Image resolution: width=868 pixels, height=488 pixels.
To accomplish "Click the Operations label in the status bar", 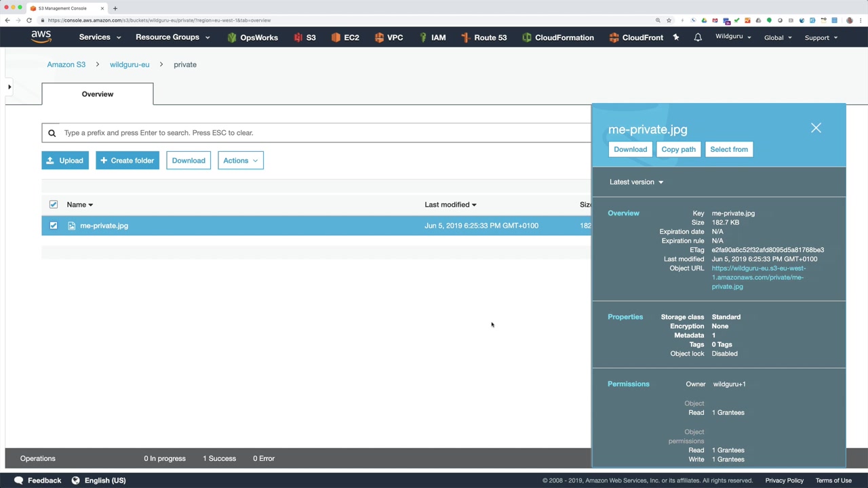I will pos(37,458).
